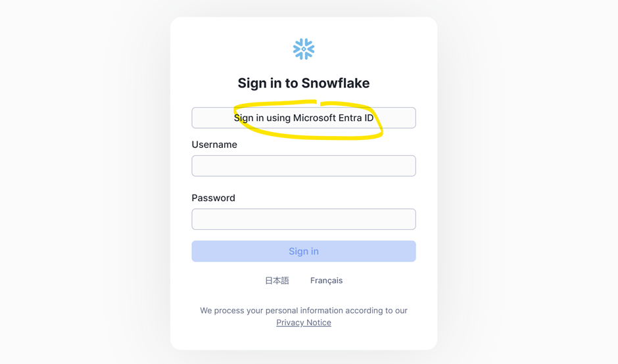
Task: Click the personal information disclaimer text
Action: [304, 310]
